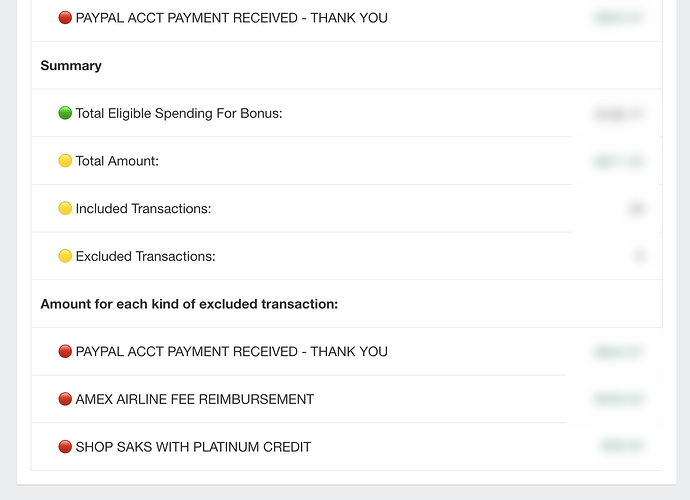Click the Included Transactions label

143,209
